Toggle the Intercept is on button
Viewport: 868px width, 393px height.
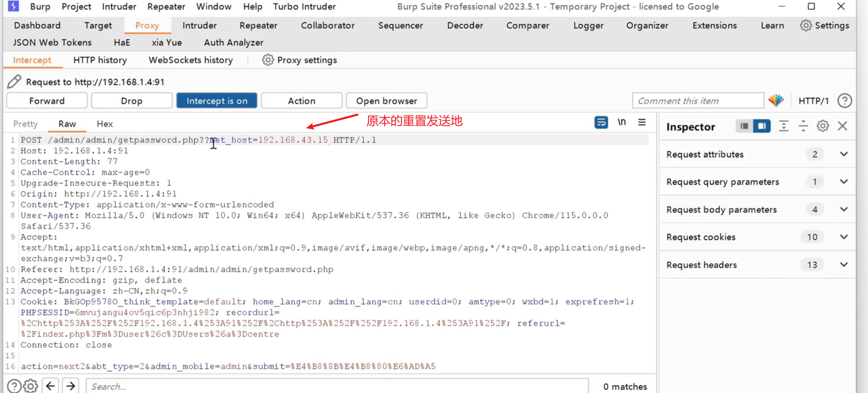[217, 101]
